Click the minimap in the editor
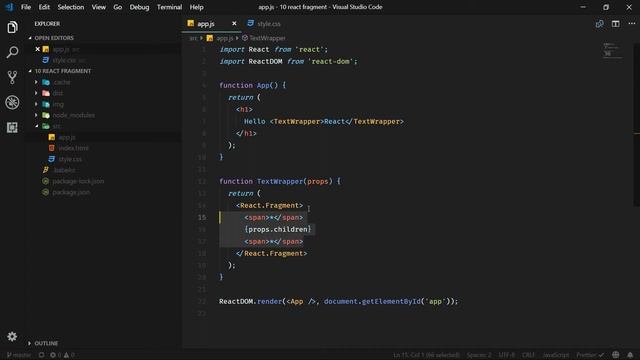This screenshot has width=640, height=360. 612,50
